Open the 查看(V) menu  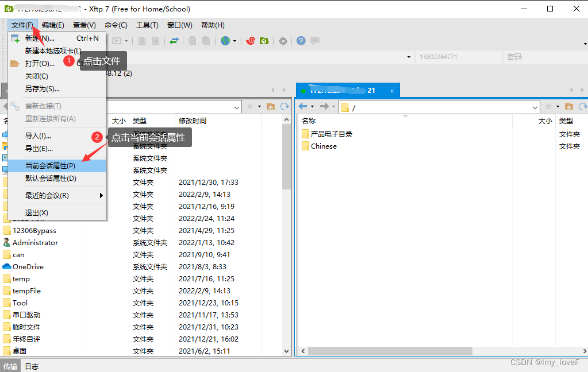pyautogui.click(x=84, y=25)
